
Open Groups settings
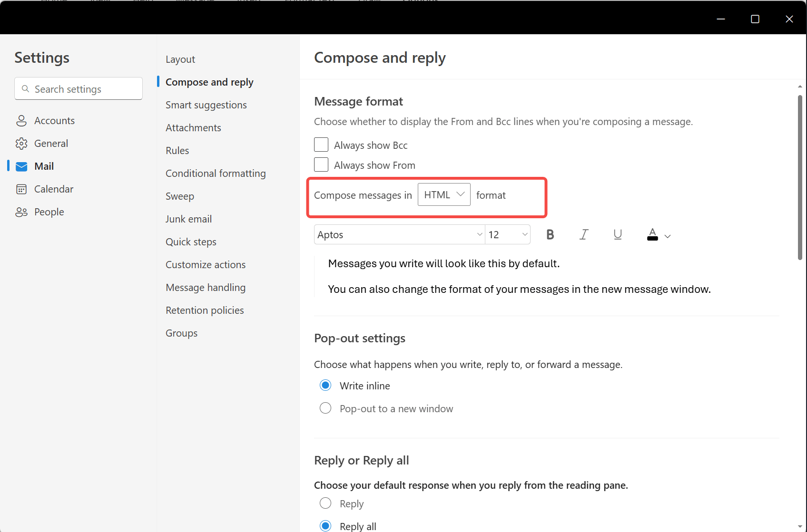(x=181, y=333)
